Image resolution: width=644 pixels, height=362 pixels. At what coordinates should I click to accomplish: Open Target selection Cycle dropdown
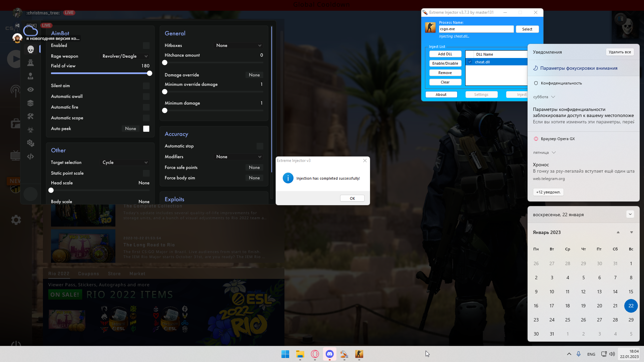125,163
